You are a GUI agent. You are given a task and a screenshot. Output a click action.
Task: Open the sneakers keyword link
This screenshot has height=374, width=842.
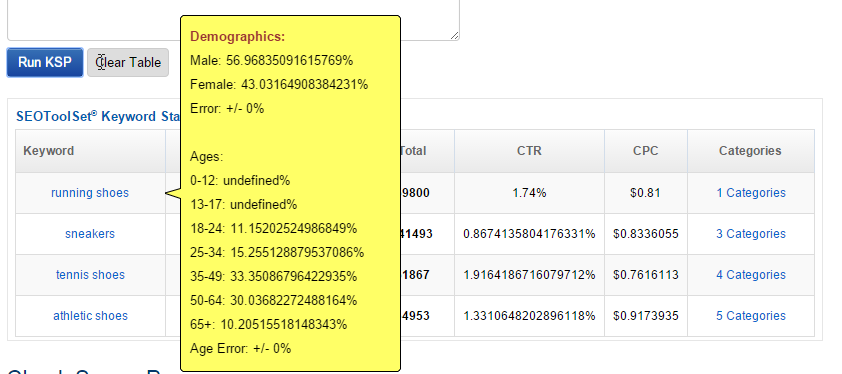[x=90, y=234]
